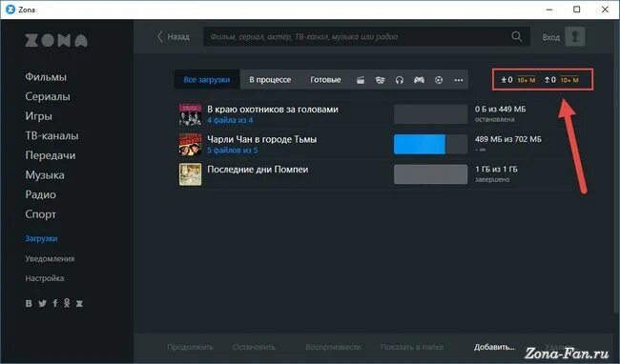Click the 4 файла из 4 link
This screenshot has height=364, width=620.
pyautogui.click(x=230, y=120)
